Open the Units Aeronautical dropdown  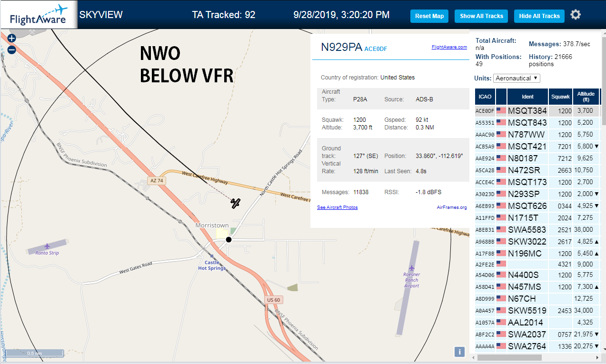click(517, 78)
